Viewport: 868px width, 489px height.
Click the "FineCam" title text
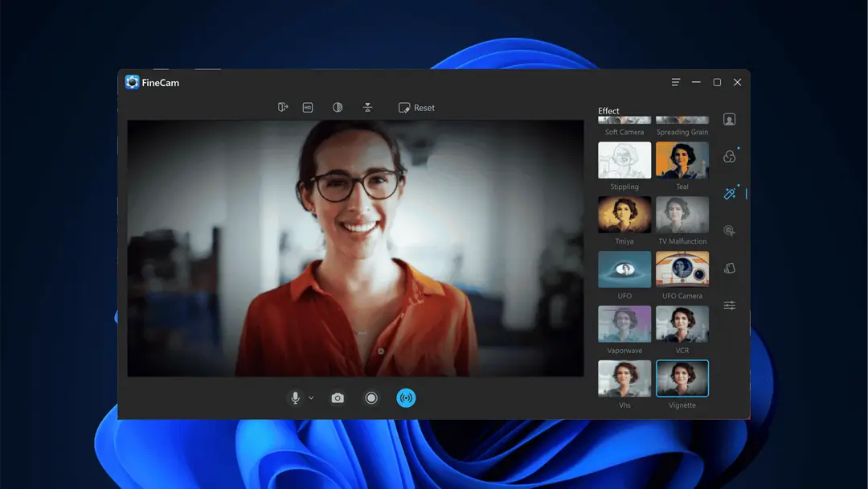click(161, 83)
